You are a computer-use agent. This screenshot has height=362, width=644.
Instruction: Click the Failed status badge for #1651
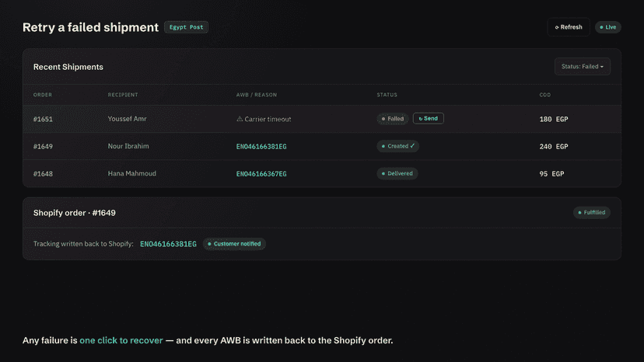tap(393, 119)
